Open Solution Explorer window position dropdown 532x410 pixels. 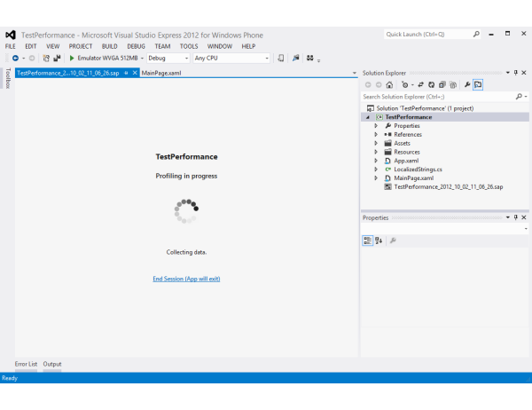[x=508, y=73]
